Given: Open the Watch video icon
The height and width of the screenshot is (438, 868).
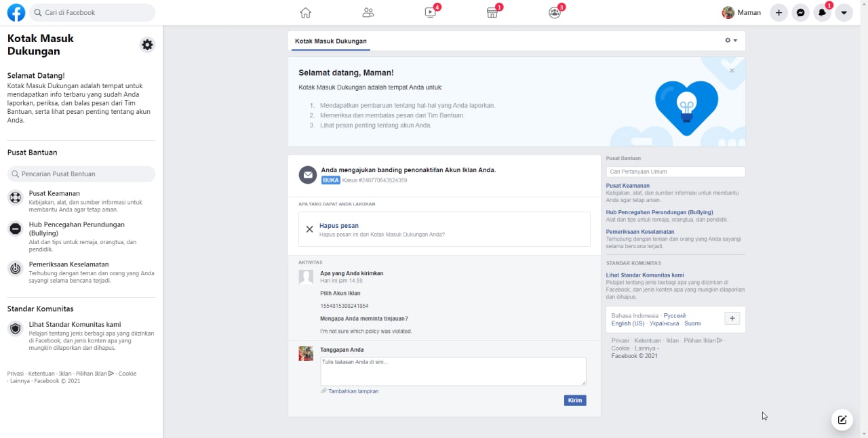Looking at the screenshot, I should (x=431, y=12).
